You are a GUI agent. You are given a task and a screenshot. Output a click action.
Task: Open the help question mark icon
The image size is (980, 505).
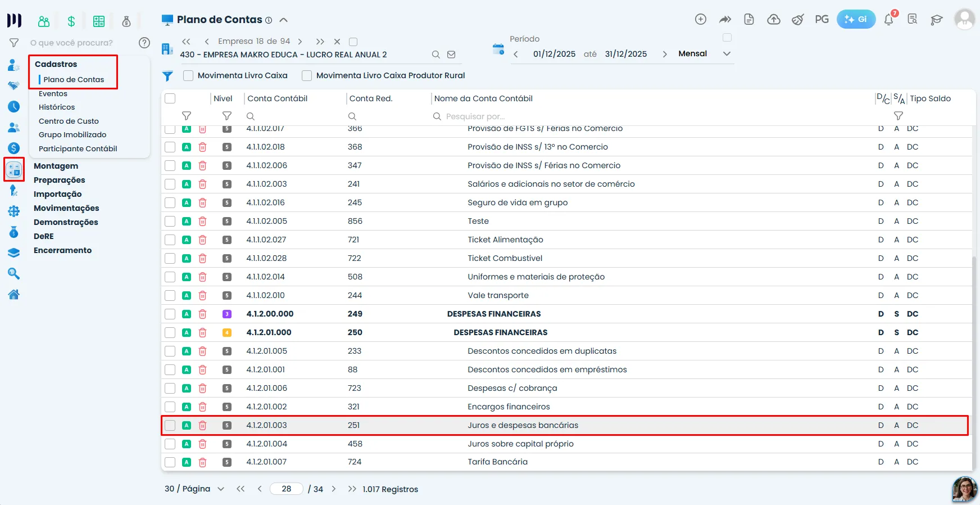pos(144,43)
